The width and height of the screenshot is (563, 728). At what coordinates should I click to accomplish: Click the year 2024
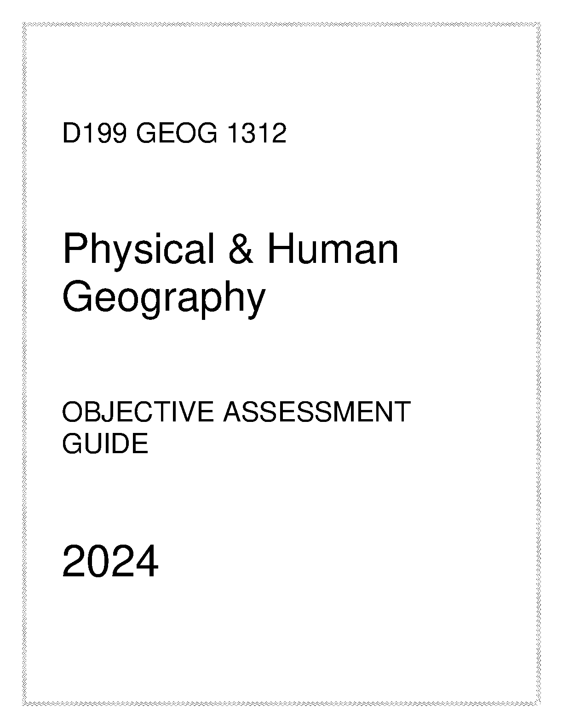[x=110, y=561]
